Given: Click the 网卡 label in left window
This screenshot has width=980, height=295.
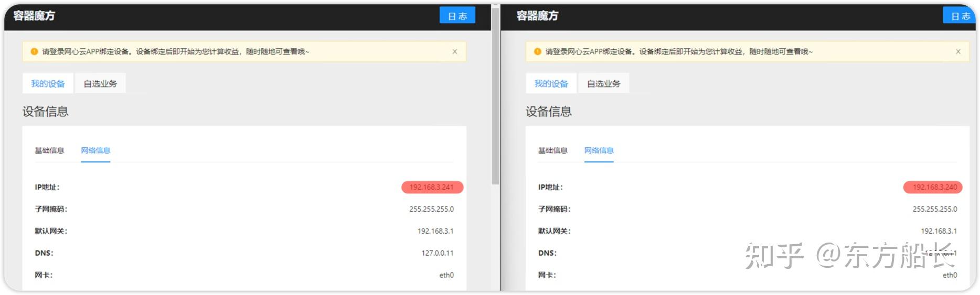Looking at the screenshot, I should pyautogui.click(x=44, y=275).
